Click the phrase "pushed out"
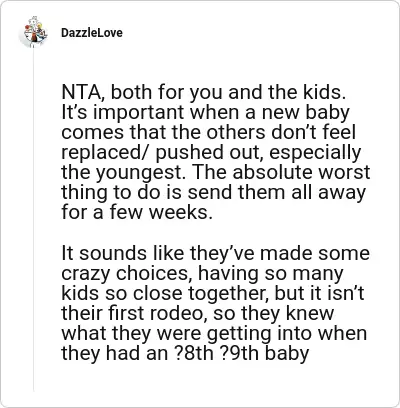This screenshot has height=408, width=400. click(x=208, y=153)
